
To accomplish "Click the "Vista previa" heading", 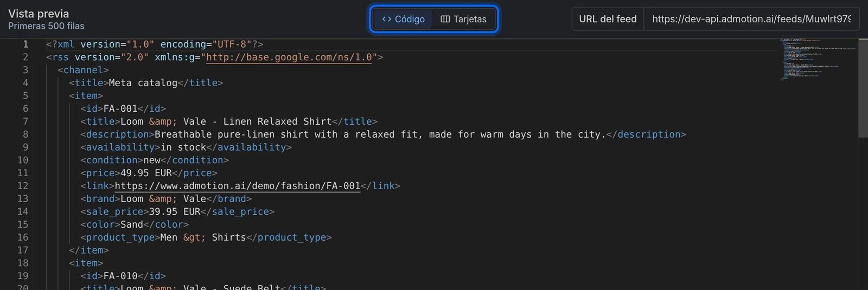I will 39,14.
